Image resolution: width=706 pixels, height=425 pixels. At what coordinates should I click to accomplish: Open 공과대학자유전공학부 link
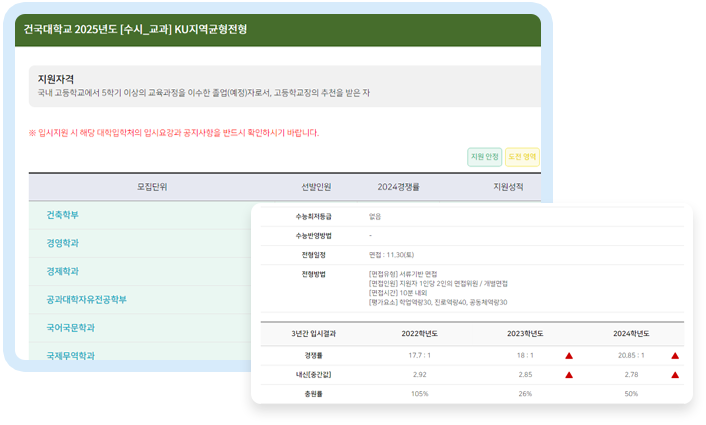[x=86, y=300]
